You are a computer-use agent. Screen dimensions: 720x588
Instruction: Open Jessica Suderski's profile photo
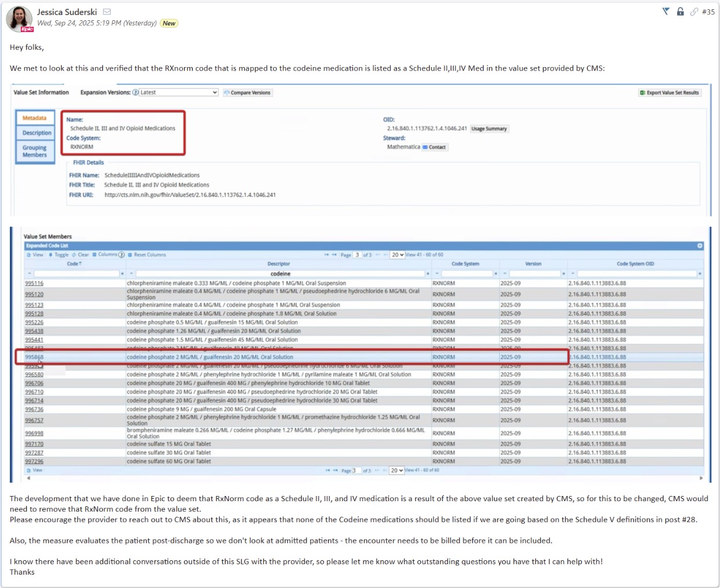[x=19, y=19]
